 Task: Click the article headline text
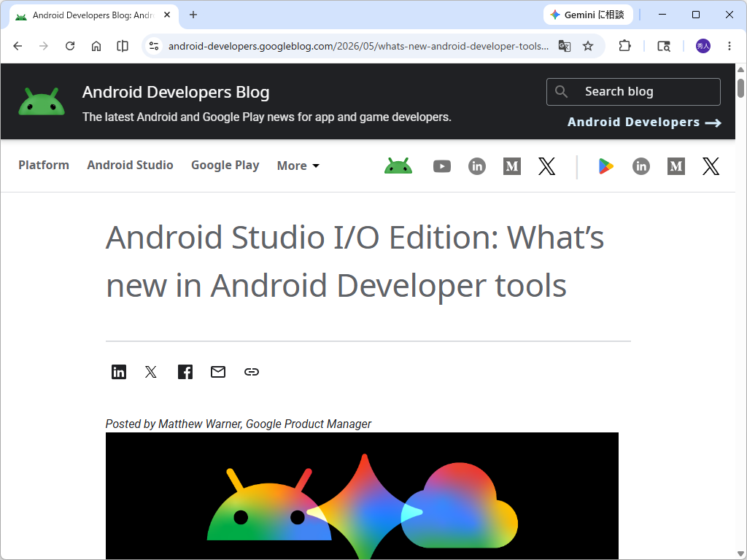coord(355,261)
